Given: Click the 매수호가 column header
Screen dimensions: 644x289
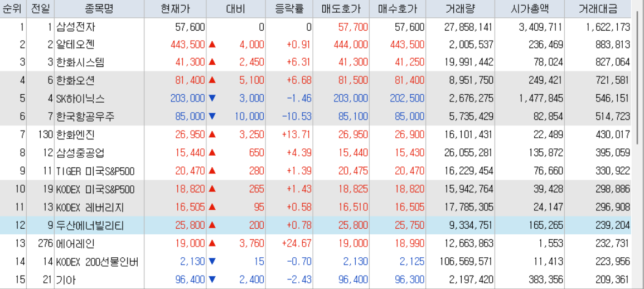Looking at the screenshot, I should pos(398,9).
